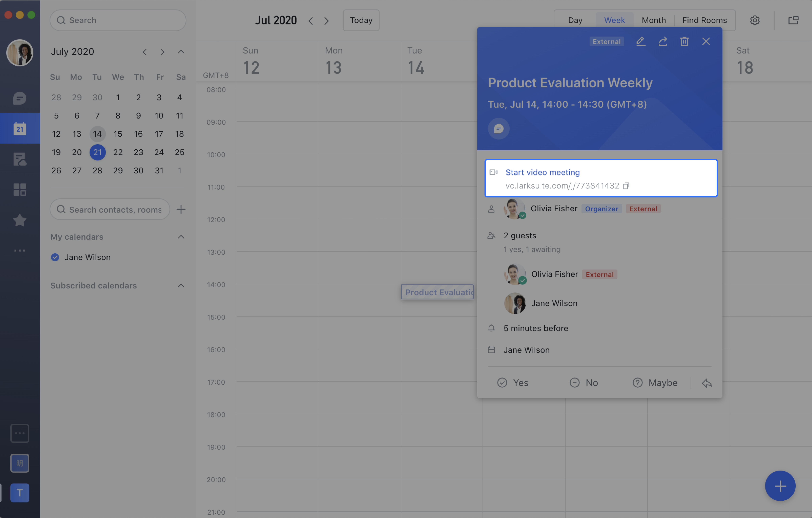The height and width of the screenshot is (518, 812).
Task: Edit the event using the pencil icon
Action: click(640, 41)
